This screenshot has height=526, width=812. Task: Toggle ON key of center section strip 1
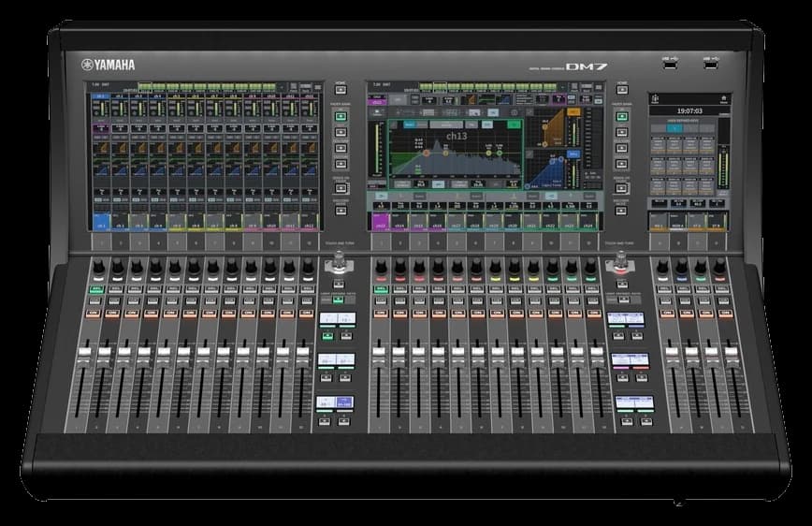coord(380,314)
